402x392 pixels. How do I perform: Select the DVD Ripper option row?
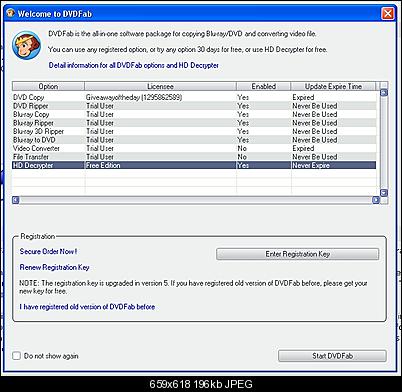(x=194, y=106)
